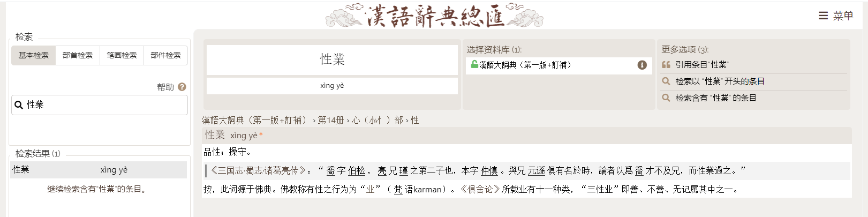
Task: Open the 《三国志·蜀志·诸葛亮传》 citation link
Action: (258, 170)
